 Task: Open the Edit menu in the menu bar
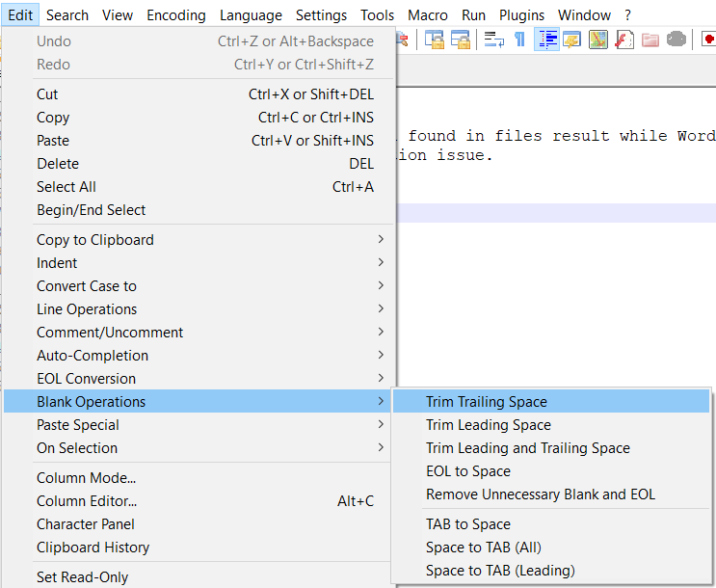click(20, 15)
